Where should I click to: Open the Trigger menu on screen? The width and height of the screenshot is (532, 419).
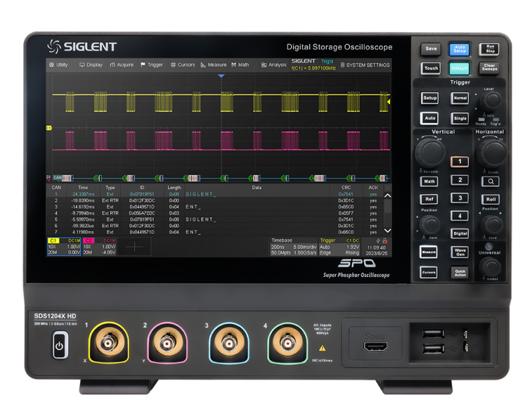152,65
